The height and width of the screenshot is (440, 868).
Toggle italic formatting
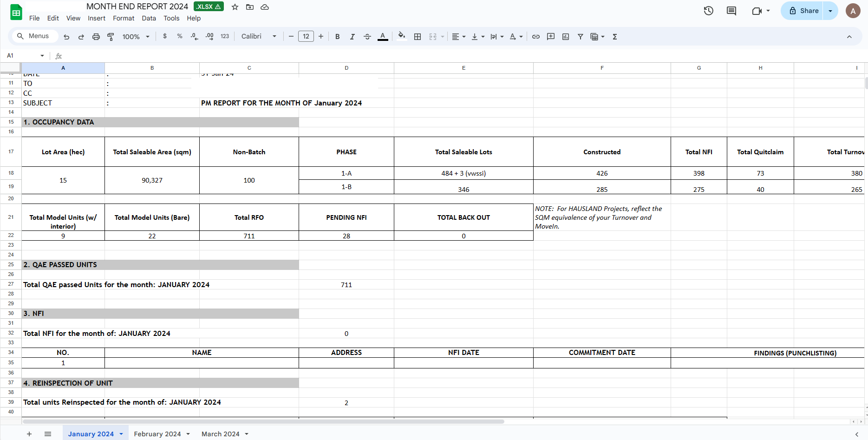click(352, 37)
